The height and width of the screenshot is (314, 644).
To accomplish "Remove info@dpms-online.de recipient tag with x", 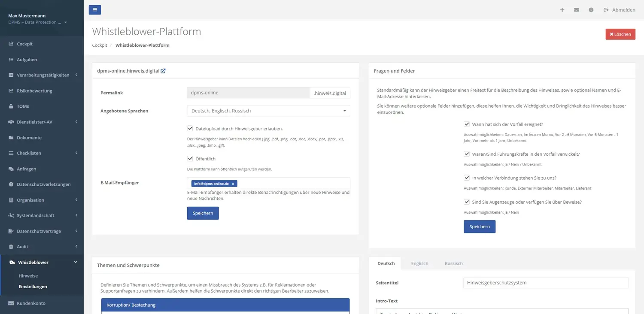I will point(233,184).
